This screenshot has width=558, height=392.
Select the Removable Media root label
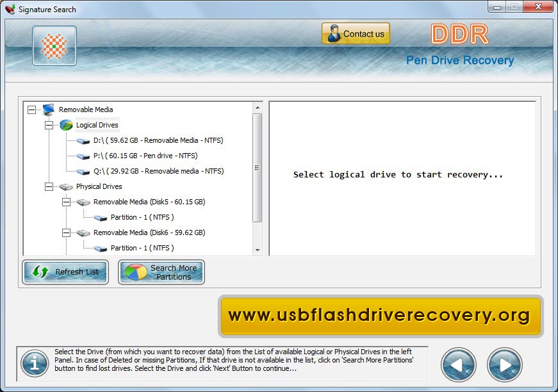tap(86, 110)
